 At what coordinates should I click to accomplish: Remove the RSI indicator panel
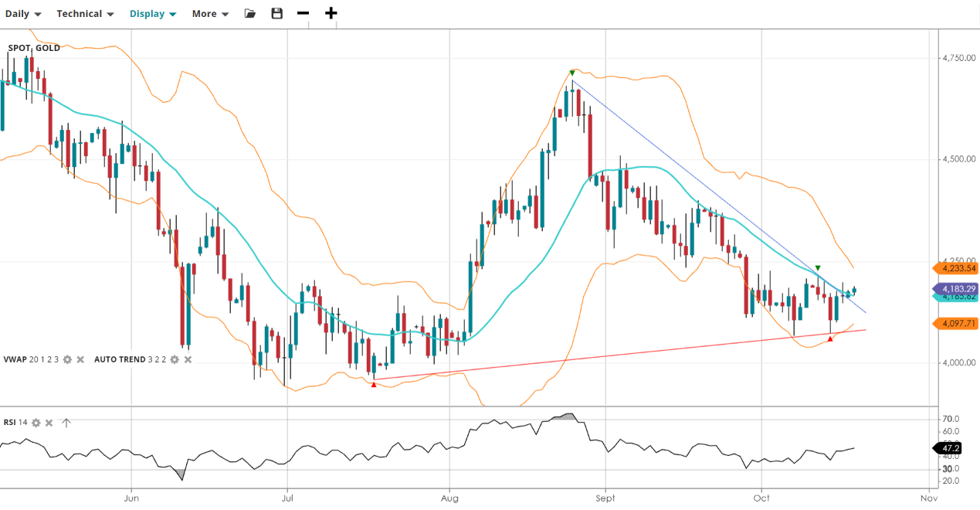(x=49, y=423)
